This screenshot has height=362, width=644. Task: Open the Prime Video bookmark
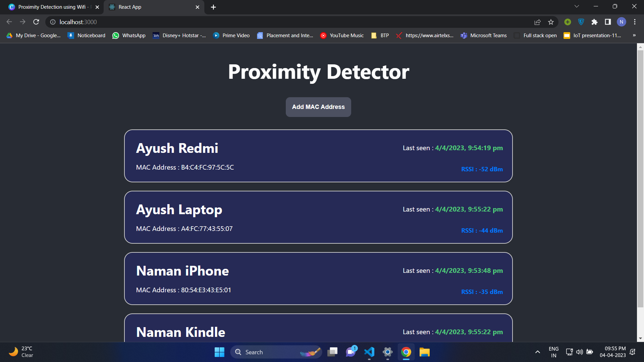coord(231,35)
